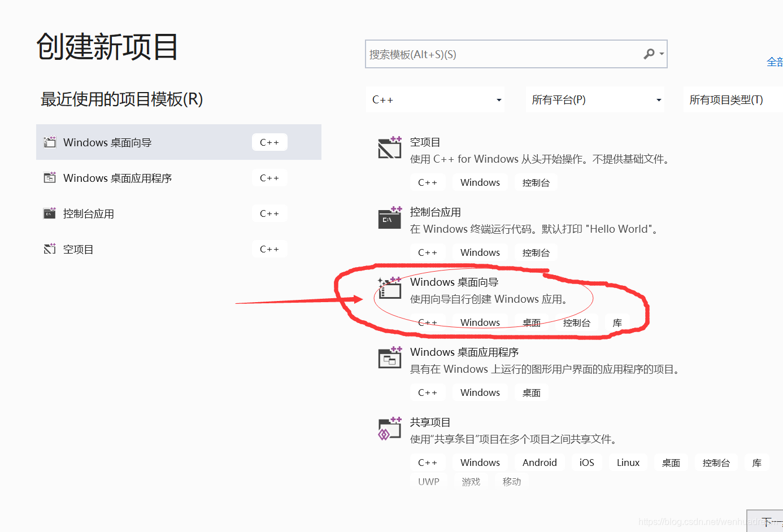This screenshot has width=783, height=532.
Task: Click the search magnifier icon
Action: [x=649, y=54]
